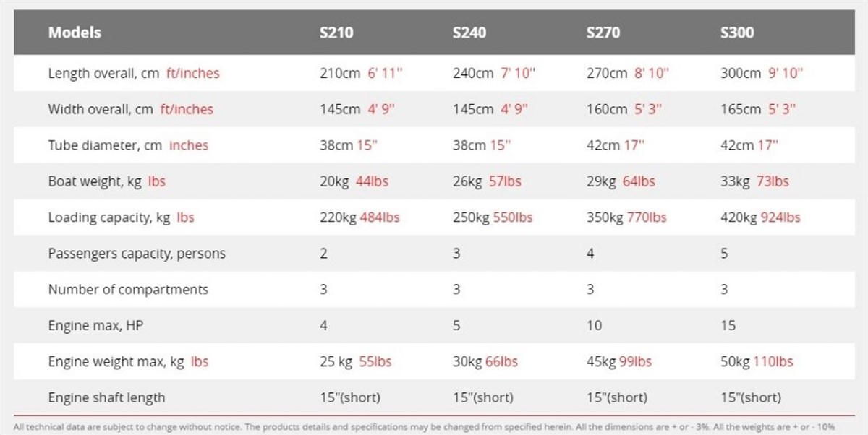The image size is (868, 435).
Task: Click the S210 column header
Action: click(336, 33)
